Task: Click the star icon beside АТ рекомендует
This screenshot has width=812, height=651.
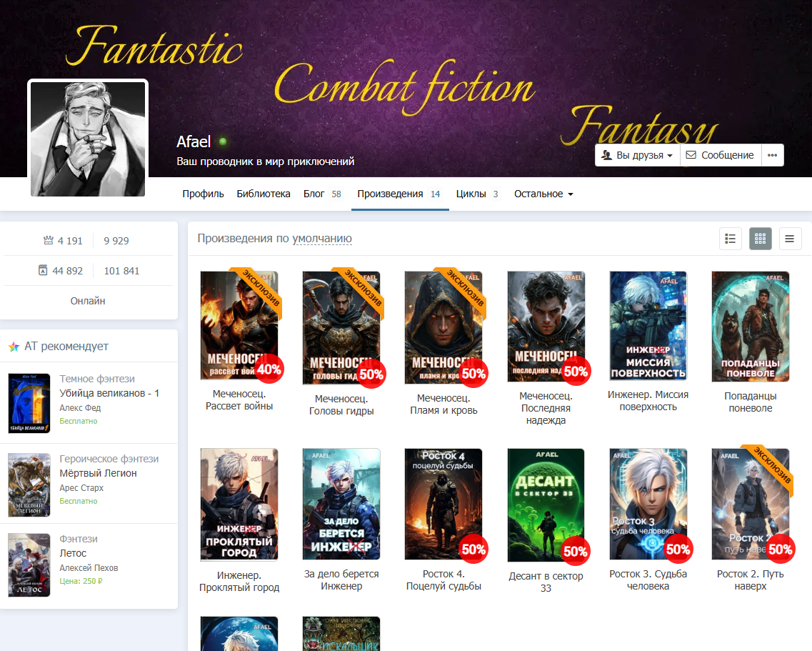Action: pos(14,347)
